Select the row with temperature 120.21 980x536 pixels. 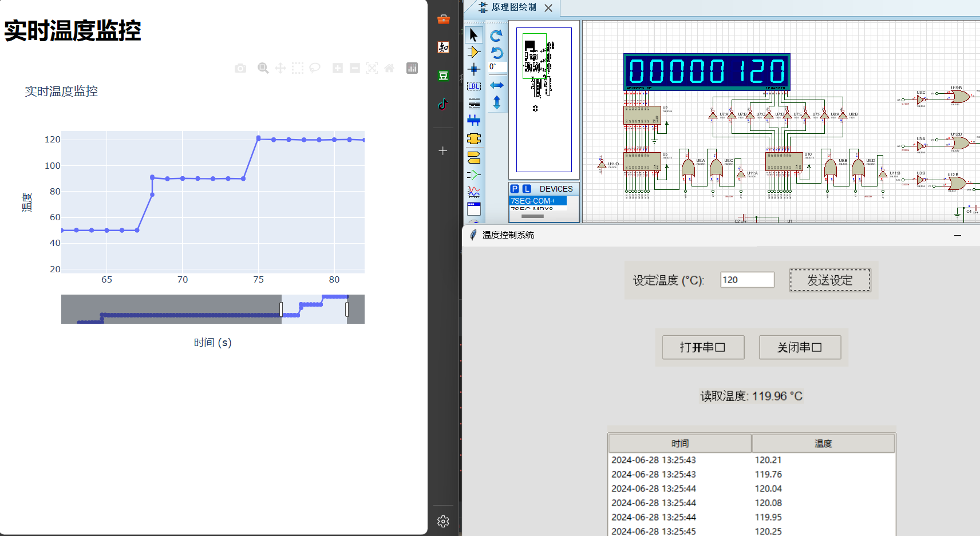coord(751,460)
